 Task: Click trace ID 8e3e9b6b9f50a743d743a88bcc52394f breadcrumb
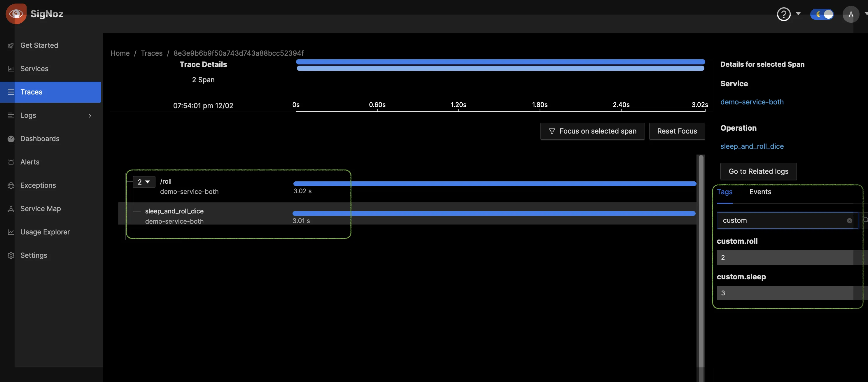click(239, 53)
